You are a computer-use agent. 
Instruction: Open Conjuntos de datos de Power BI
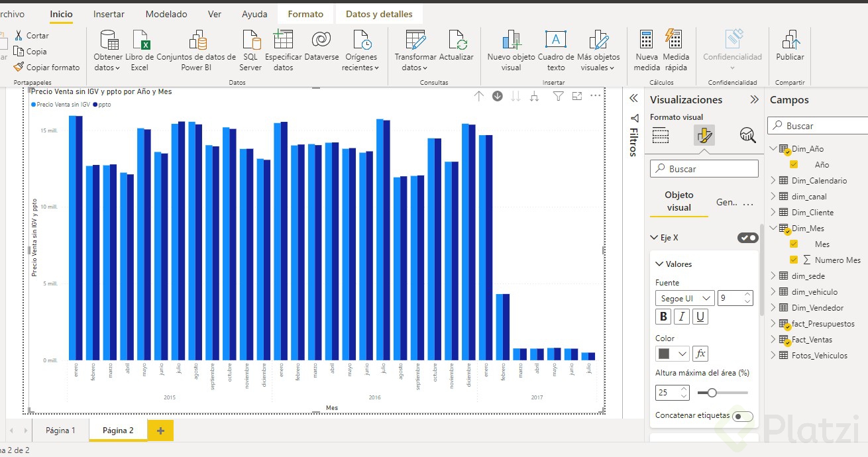(196, 50)
